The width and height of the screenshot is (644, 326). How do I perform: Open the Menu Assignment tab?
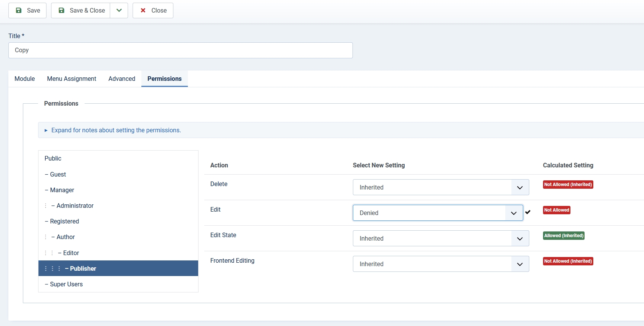(72, 79)
